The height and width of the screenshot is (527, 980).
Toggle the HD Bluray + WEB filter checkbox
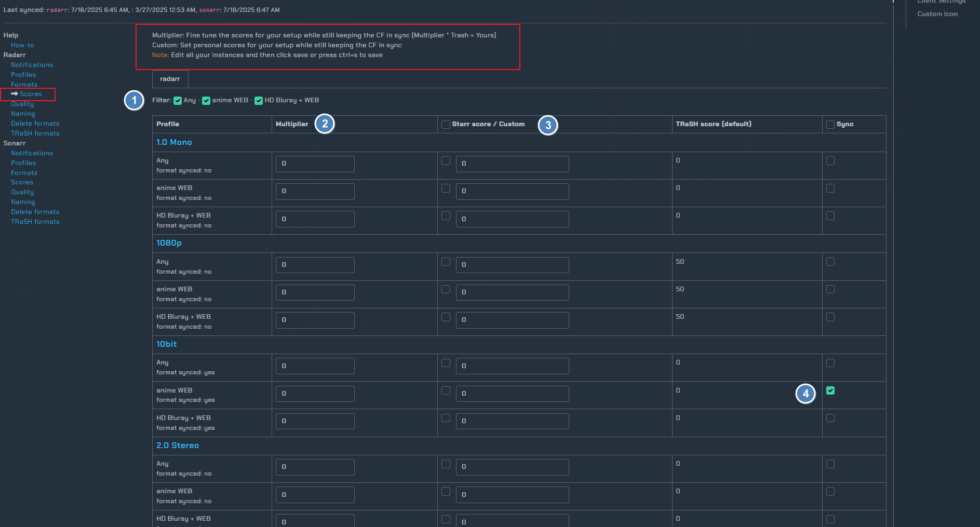coord(259,101)
